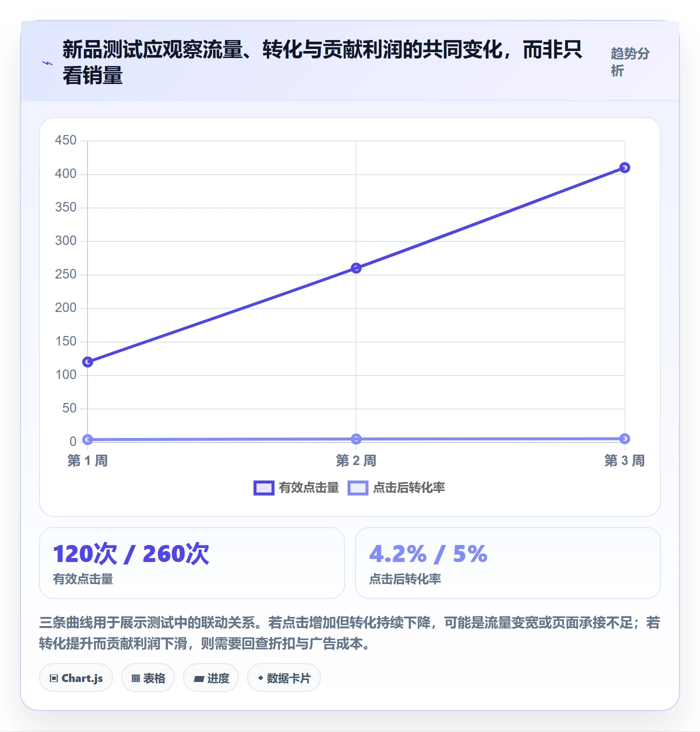Click the 300 y-axis label

tap(66, 241)
